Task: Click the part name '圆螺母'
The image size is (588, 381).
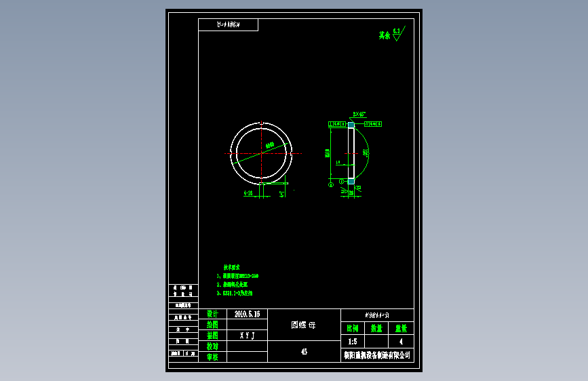Action: tap(303, 325)
